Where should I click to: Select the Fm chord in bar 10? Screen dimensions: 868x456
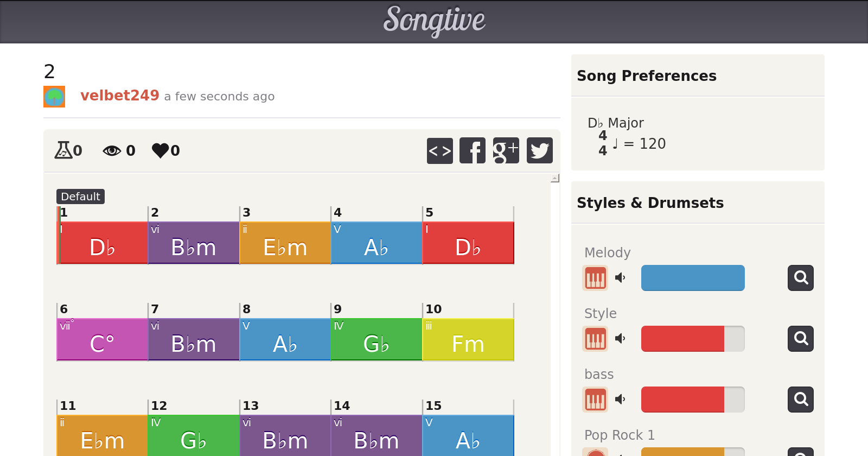468,339
